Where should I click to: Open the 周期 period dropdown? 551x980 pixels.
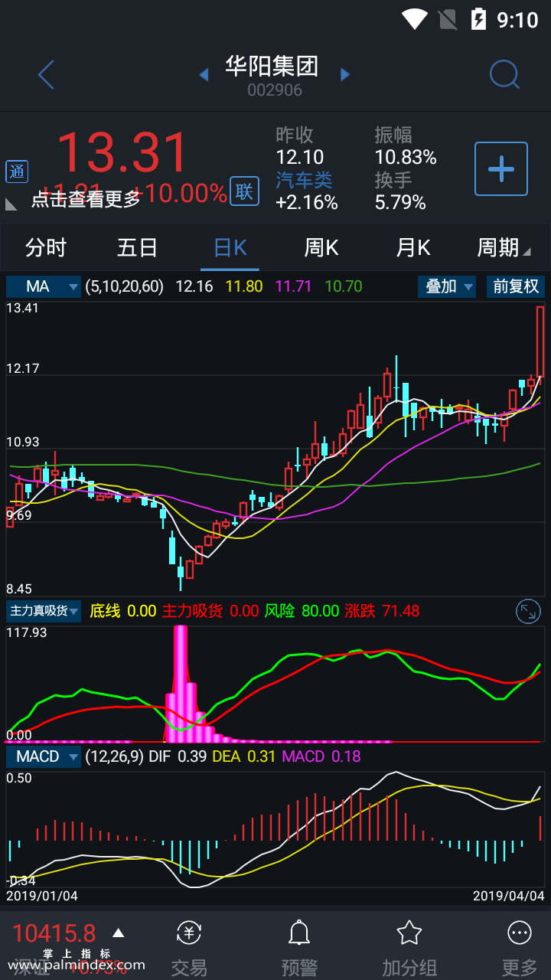coord(503,248)
